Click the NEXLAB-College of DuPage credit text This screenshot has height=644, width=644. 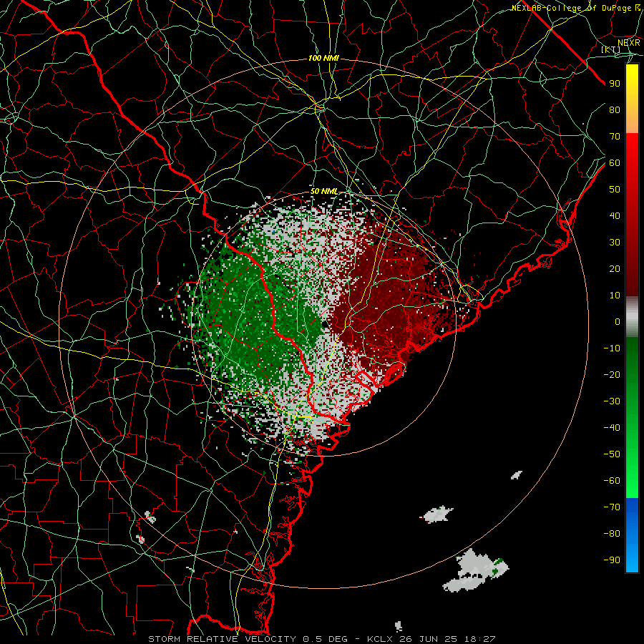point(576,8)
